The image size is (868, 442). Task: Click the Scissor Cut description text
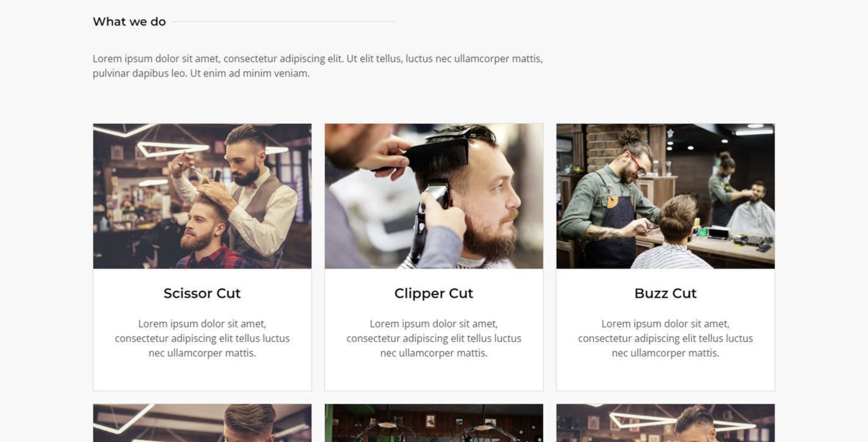click(x=202, y=338)
